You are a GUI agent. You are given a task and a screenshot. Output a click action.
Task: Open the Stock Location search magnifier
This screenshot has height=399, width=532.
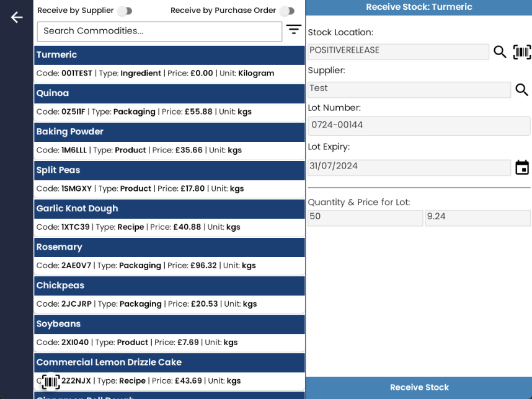coord(500,52)
